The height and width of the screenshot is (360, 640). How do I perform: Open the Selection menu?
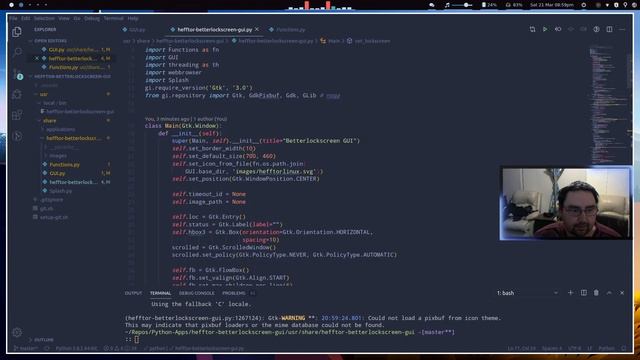coord(44,18)
